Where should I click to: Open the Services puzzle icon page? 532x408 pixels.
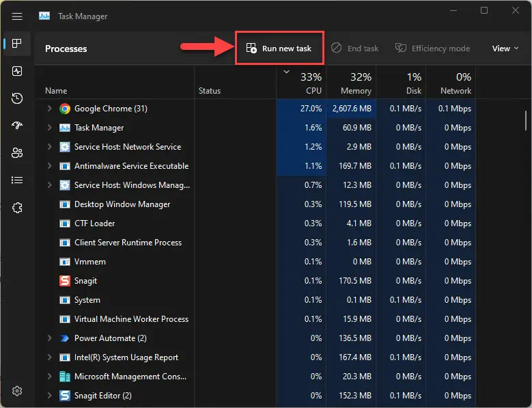[17, 208]
